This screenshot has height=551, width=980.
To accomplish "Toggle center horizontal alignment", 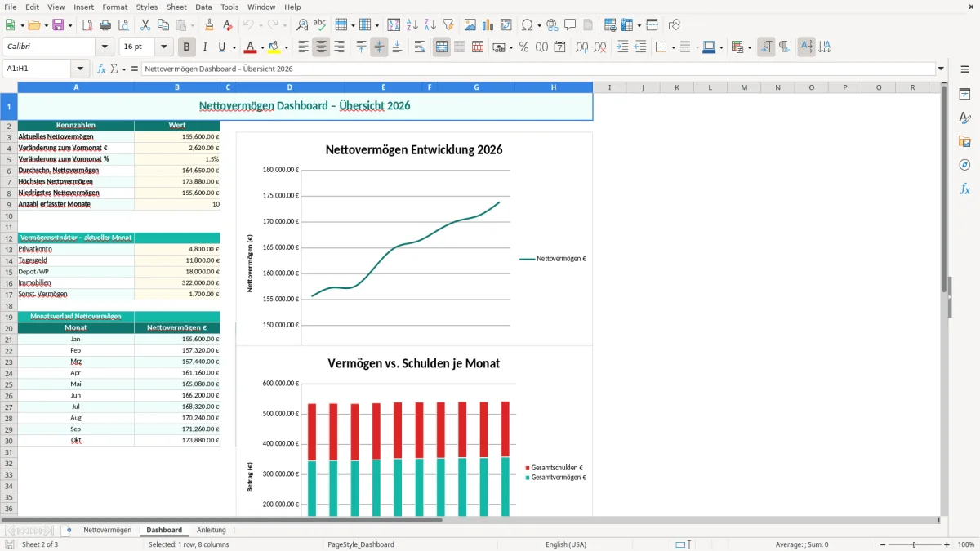I will [x=321, y=47].
